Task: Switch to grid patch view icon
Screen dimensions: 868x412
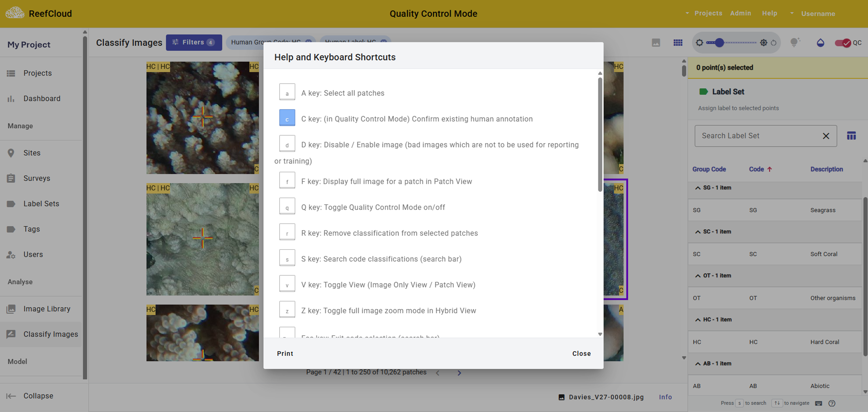Action: 678,42
